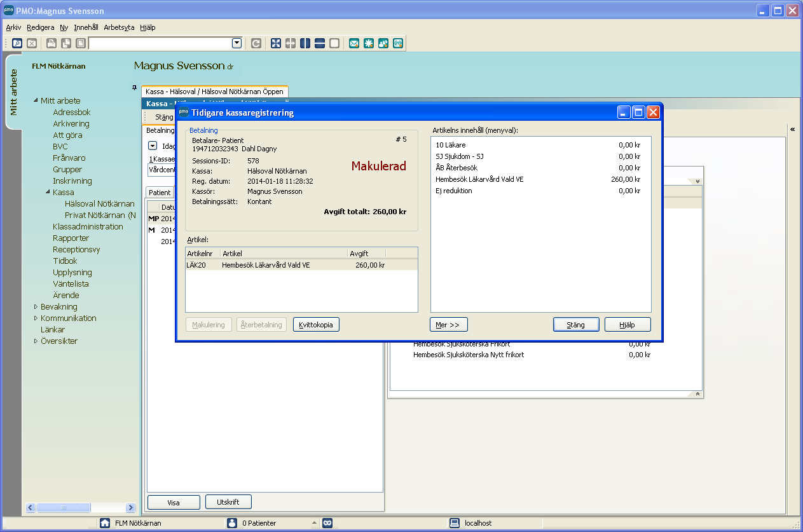Image resolution: width=803 pixels, height=532 pixels.
Task: Select the horizontal split layout icon
Action: [x=320, y=43]
